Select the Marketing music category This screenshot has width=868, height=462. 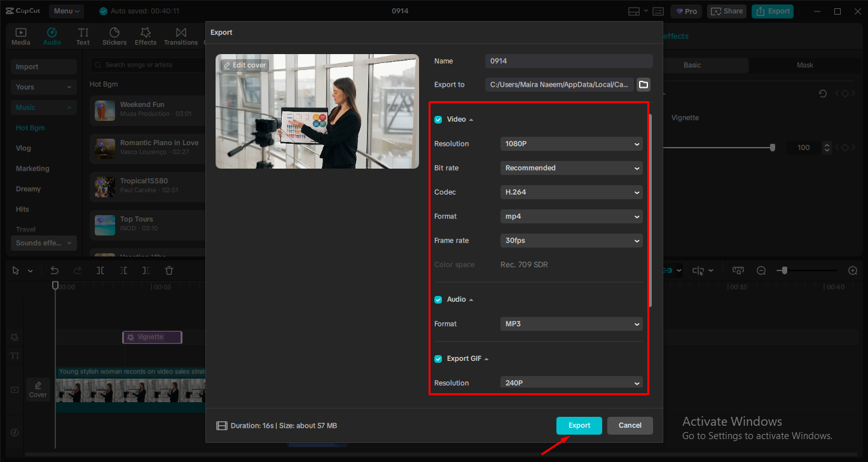tap(32, 169)
